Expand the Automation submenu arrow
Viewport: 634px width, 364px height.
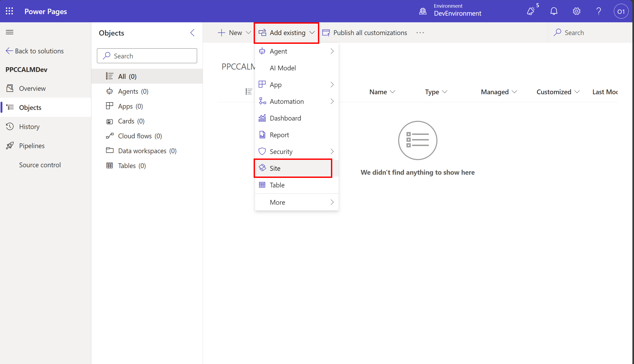pos(332,101)
